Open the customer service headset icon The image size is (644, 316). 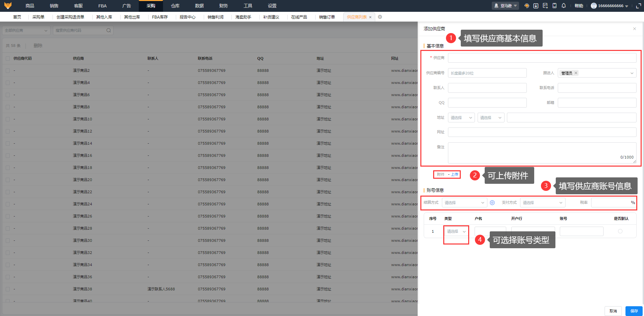pyautogui.click(x=527, y=6)
